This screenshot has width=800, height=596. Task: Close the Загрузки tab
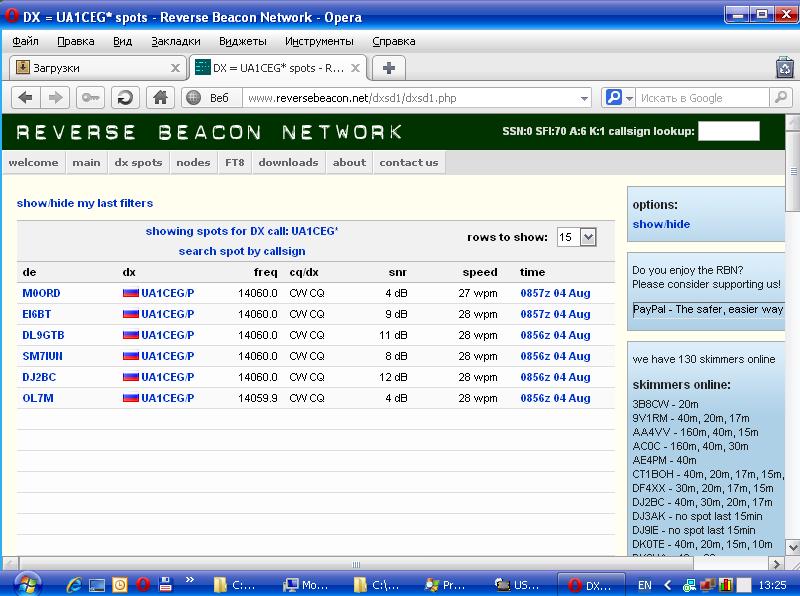coord(175,68)
